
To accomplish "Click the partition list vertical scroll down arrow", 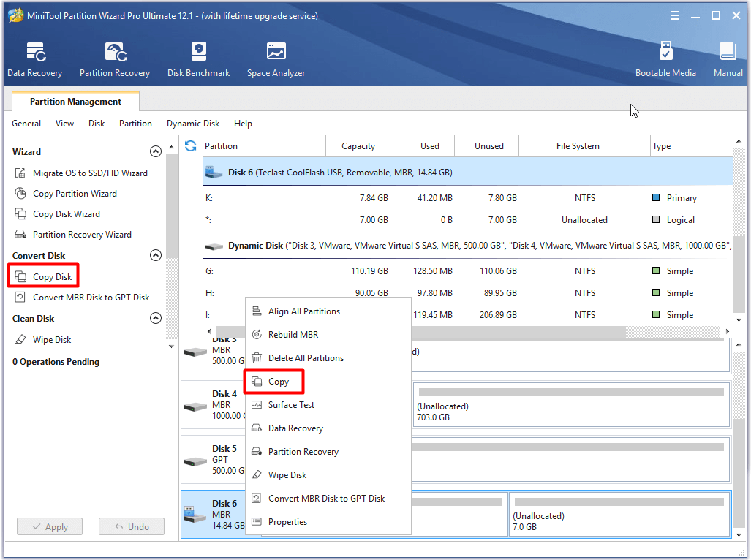I will (x=739, y=320).
